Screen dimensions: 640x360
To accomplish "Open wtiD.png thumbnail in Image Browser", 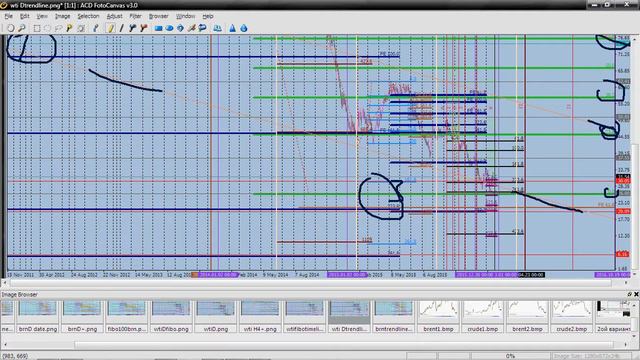I will coord(216,316).
